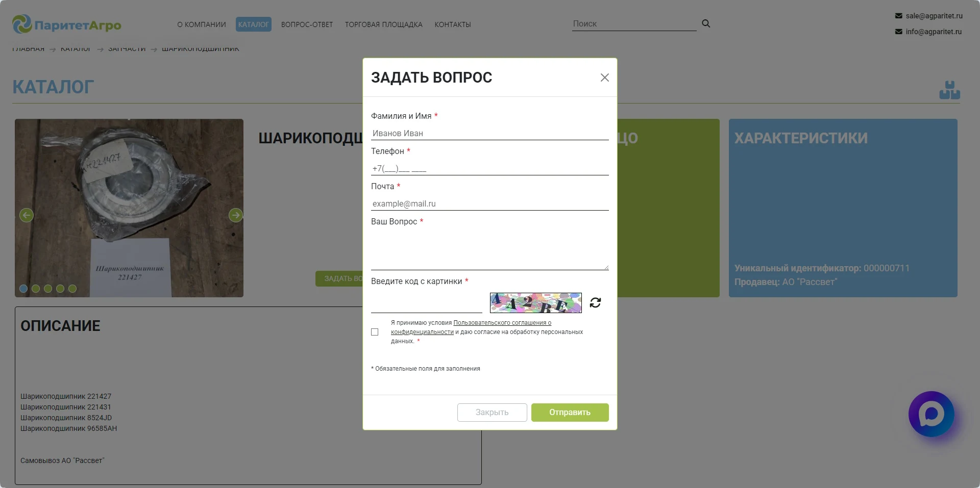This screenshot has width=980, height=488.
Task: Click the info@agparitet.ru email link
Action: 934,32
